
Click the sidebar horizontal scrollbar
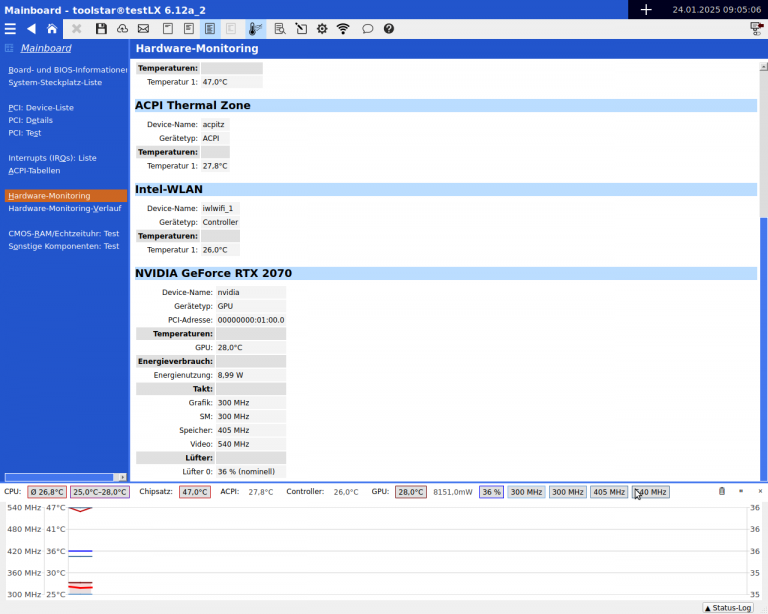coord(60,477)
